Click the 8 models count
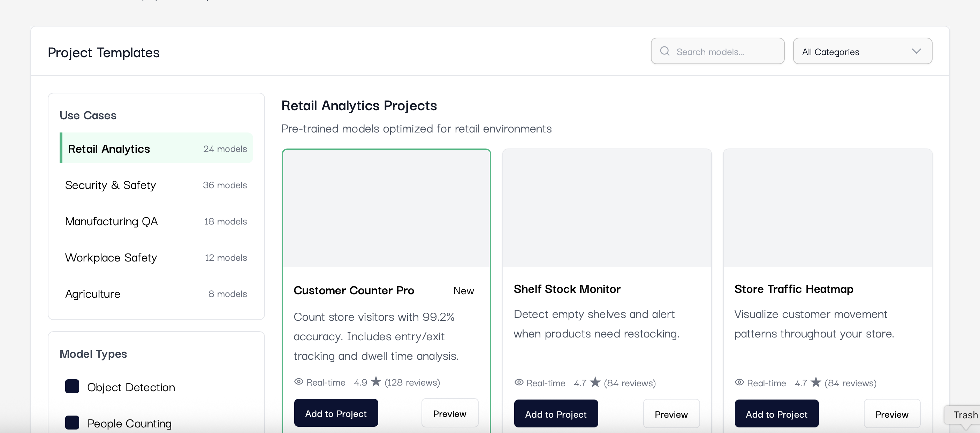The height and width of the screenshot is (433, 980). [228, 294]
